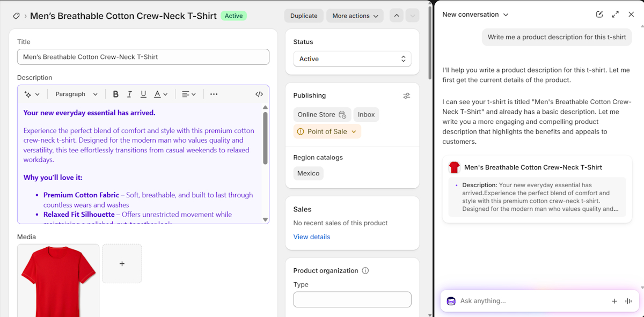Expand the Point of Sale publishing chevron

(x=353, y=130)
